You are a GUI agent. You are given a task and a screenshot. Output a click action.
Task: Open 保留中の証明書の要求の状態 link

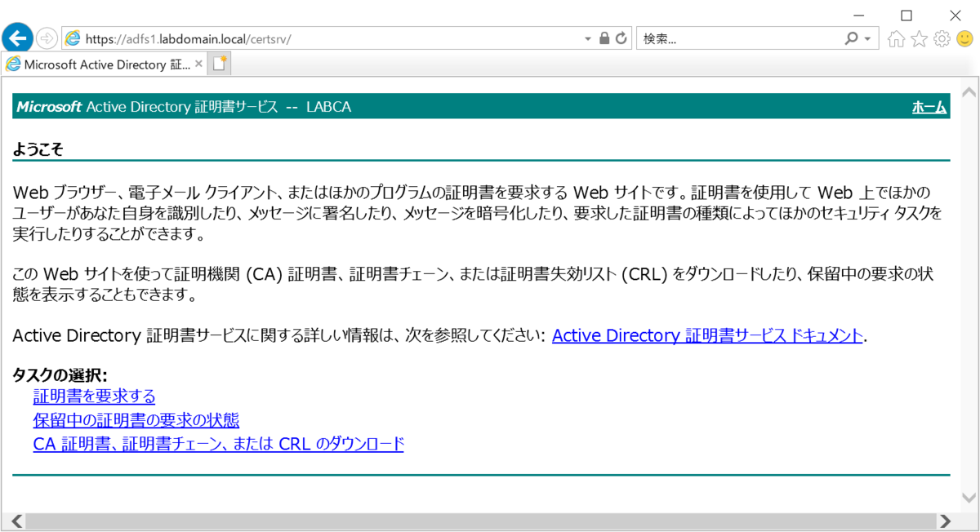tap(136, 420)
